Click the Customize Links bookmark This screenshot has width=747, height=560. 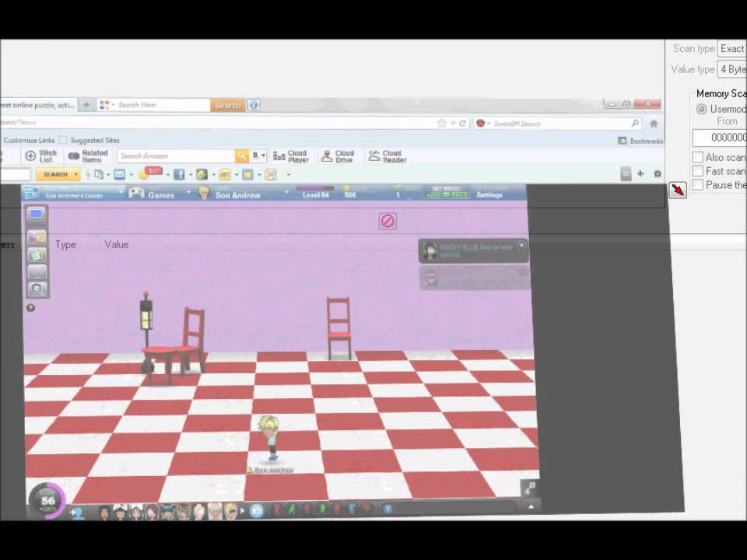(29, 140)
